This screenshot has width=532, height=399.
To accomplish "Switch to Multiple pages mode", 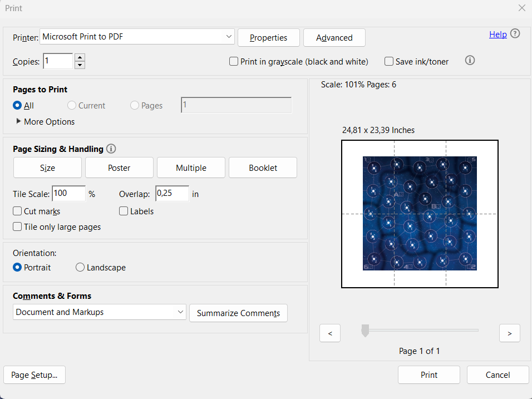I will pos(191,168).
